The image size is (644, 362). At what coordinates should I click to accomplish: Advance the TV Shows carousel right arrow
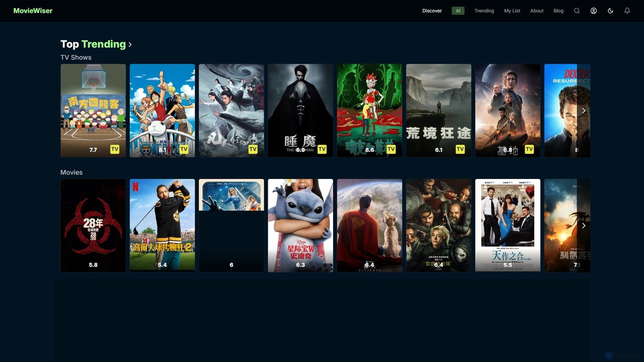point(584,111)
